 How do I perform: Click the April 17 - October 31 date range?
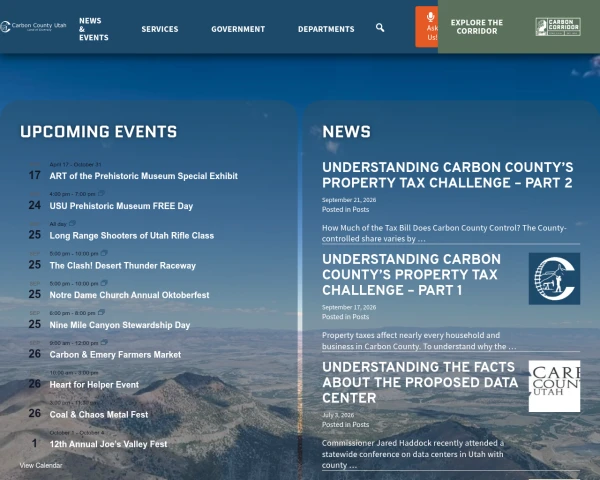pos(75,165)
